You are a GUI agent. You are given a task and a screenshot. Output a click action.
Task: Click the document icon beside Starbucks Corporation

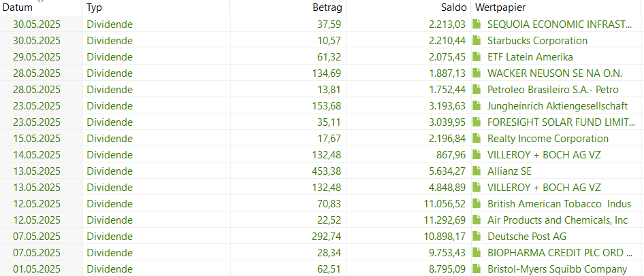477,41
